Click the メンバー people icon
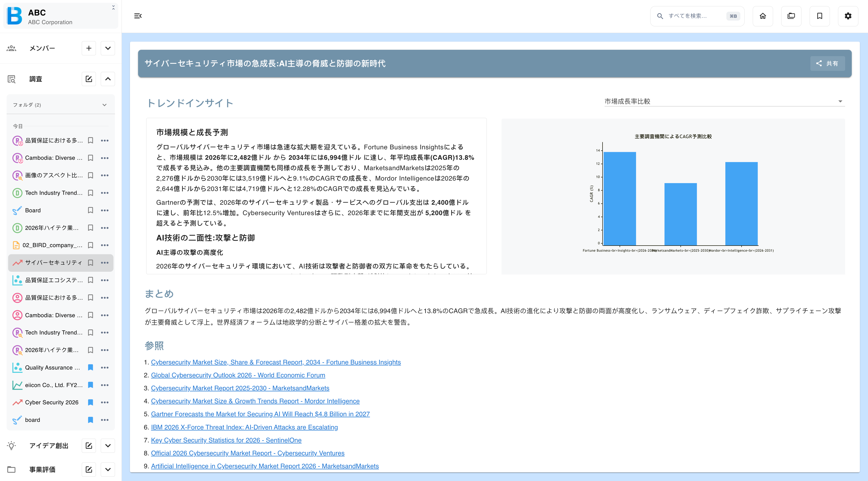 11,48
